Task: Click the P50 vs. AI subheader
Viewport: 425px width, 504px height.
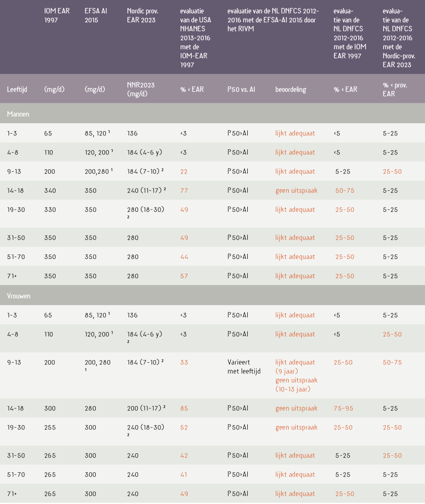Action: (241, 90)
